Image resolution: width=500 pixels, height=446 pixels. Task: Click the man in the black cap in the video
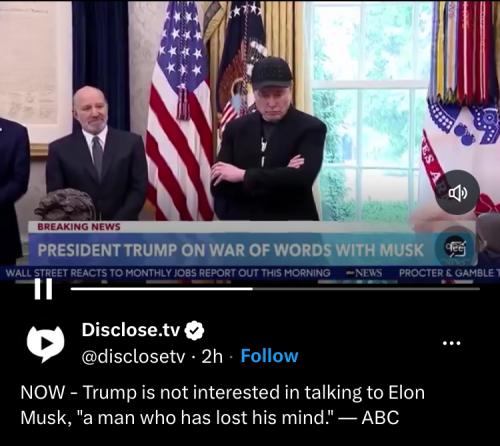[269, 140]
